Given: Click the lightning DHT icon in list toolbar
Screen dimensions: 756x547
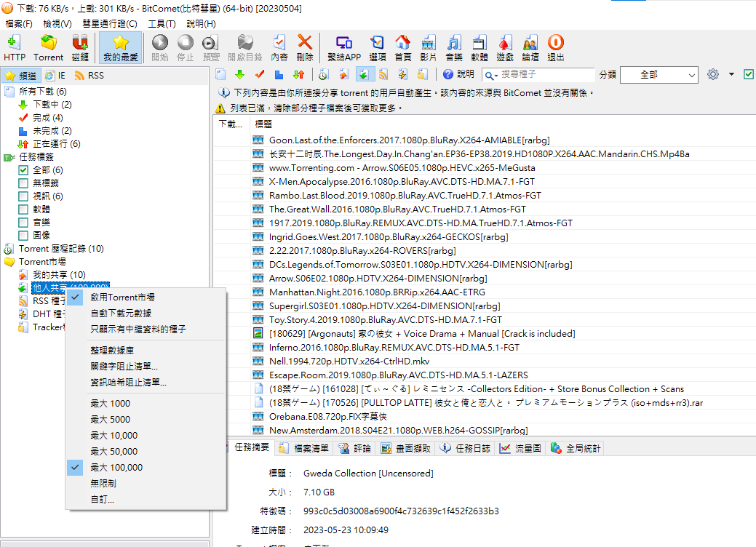Looking at the screenshot, I should pos(403,74).
